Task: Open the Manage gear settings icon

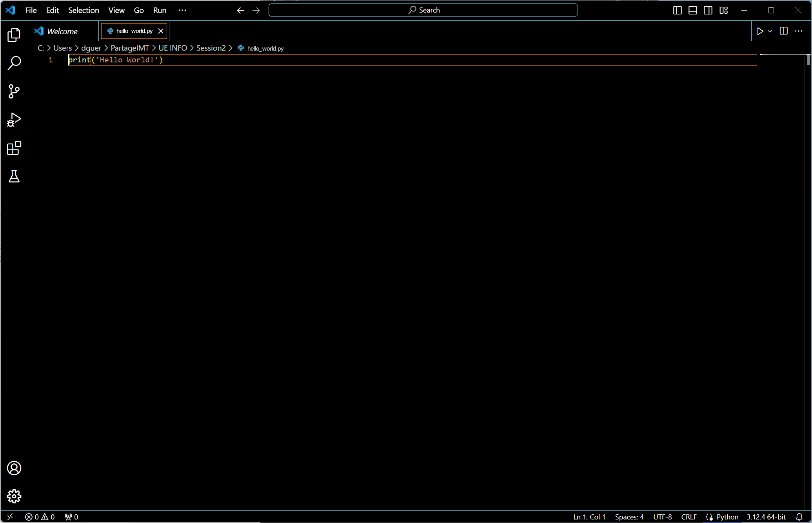Action: tap(14, 496)
